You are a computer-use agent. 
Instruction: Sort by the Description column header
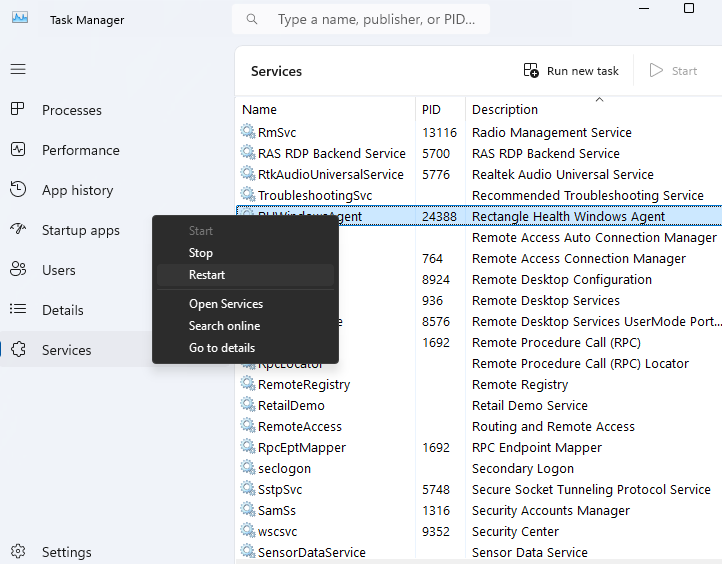(505, 110)
